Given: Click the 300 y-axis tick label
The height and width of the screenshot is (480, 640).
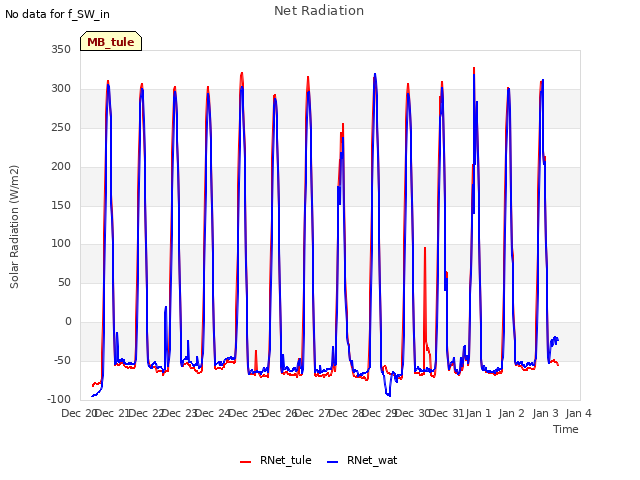Looking at the screenshot, I should (x=61, y=89).
